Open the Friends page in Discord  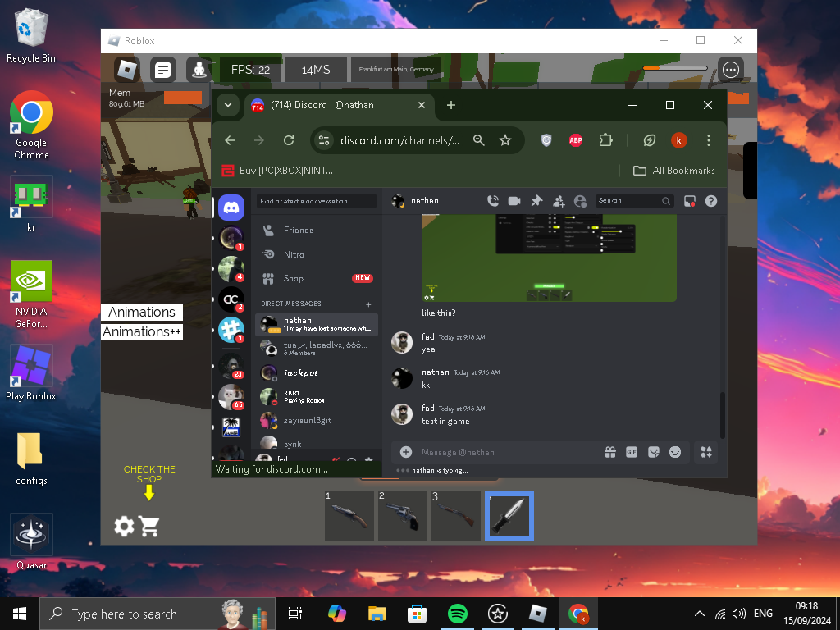(x=316, y=231)
